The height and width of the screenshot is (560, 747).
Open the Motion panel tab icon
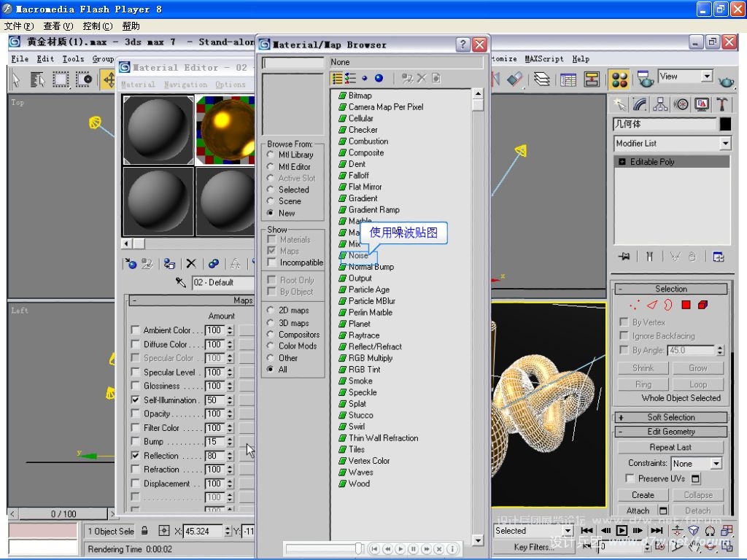tap(681, 104)
